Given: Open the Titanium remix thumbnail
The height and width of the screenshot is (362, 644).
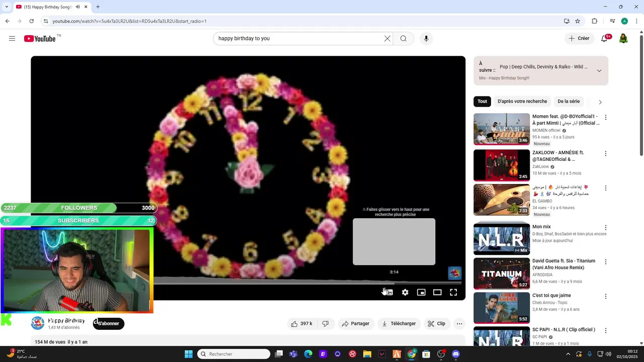Looking at the screenshot, I should 502,274.
